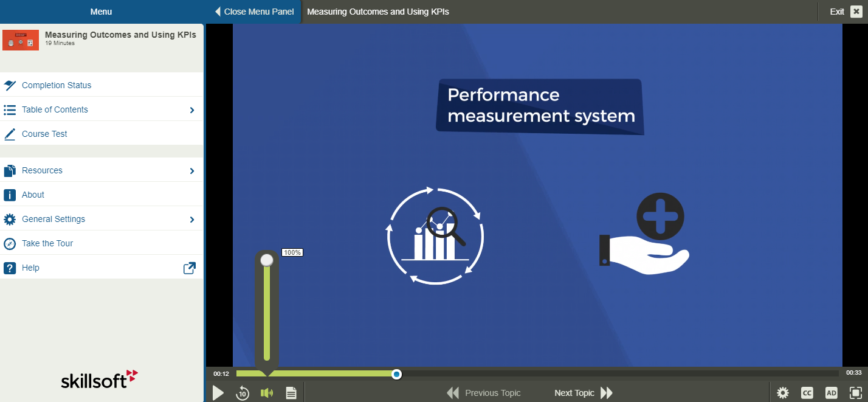Toggle audio description AD button

pyautogui.click(x=831, y=393)
